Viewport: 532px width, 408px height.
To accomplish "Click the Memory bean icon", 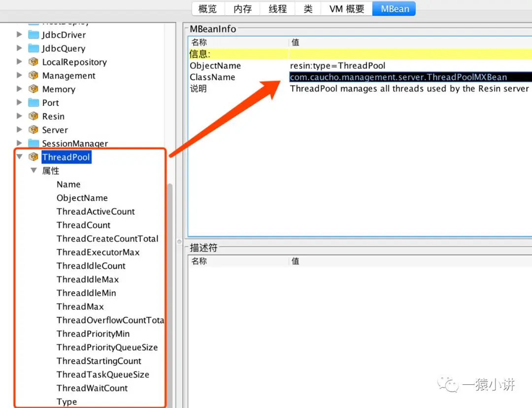I will tap(33, 89).
